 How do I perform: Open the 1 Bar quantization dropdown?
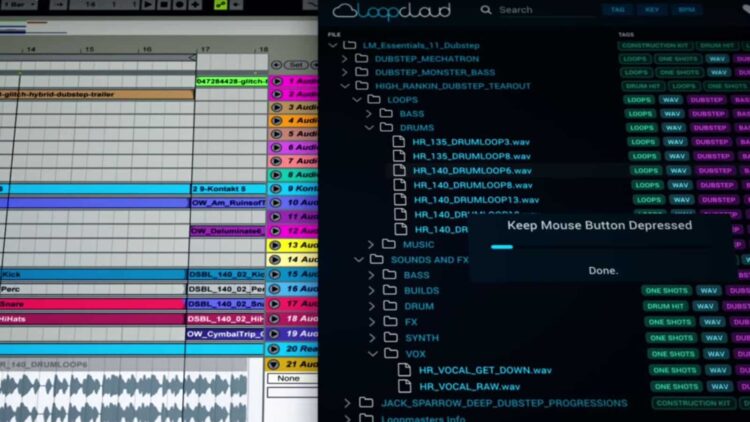(x=18, y=5)
